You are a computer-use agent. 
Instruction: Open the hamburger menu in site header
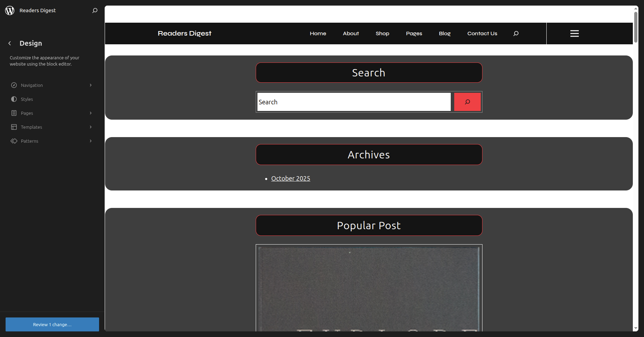coord(574,33)
